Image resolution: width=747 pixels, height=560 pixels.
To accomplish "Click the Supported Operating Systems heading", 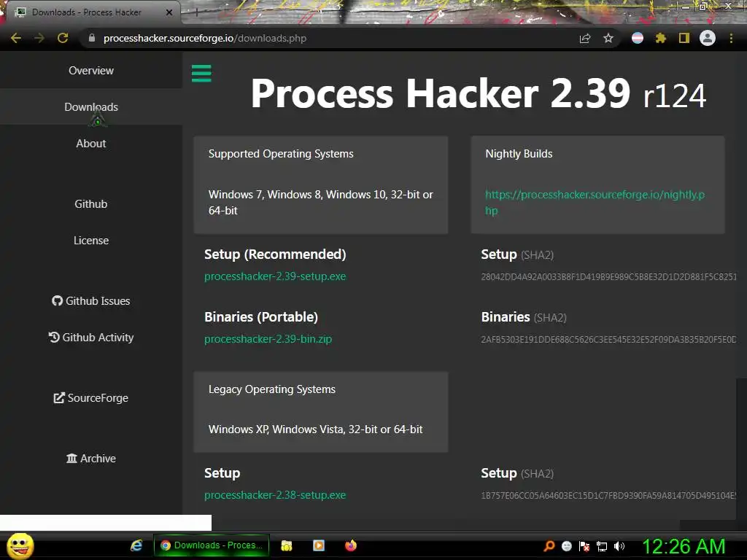I will click(281, 154).
